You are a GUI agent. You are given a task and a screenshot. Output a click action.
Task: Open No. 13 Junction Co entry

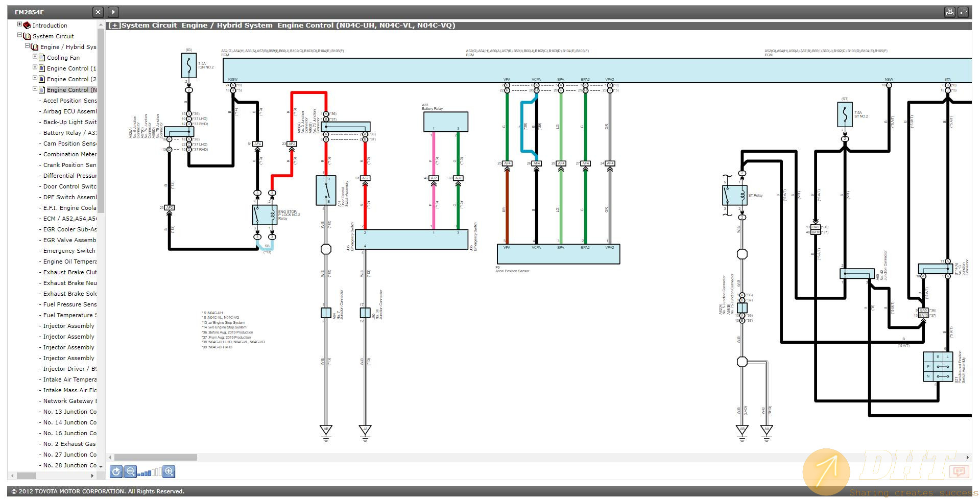[x=70, y=412]
